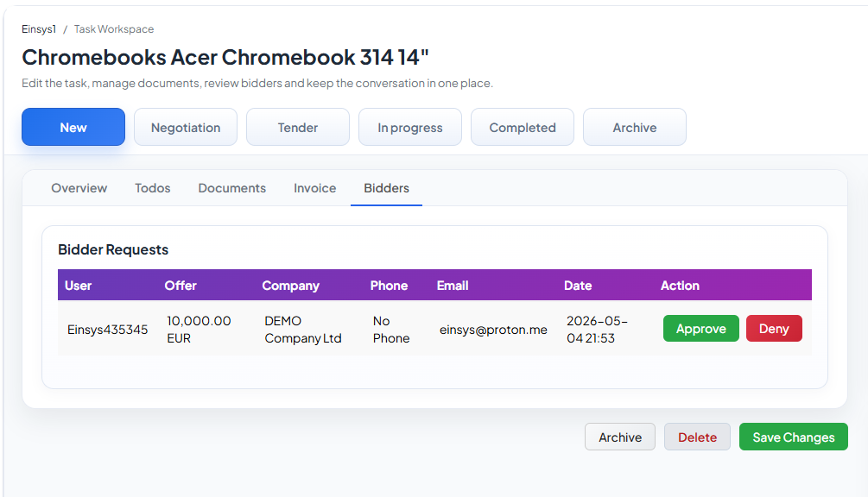This screenshot has height=497, width=868.
Task: Click Save Changes
Action: coord(793,437)
